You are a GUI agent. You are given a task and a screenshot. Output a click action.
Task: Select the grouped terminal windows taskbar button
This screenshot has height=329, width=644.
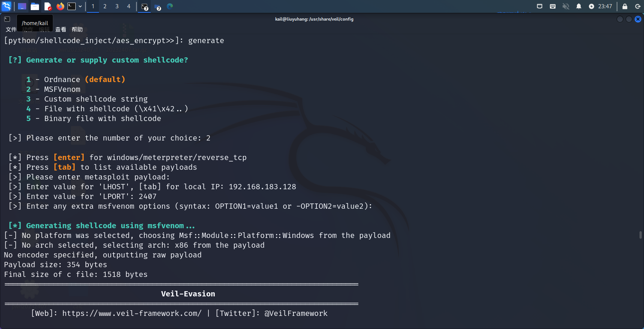click(x=145, y=7)
